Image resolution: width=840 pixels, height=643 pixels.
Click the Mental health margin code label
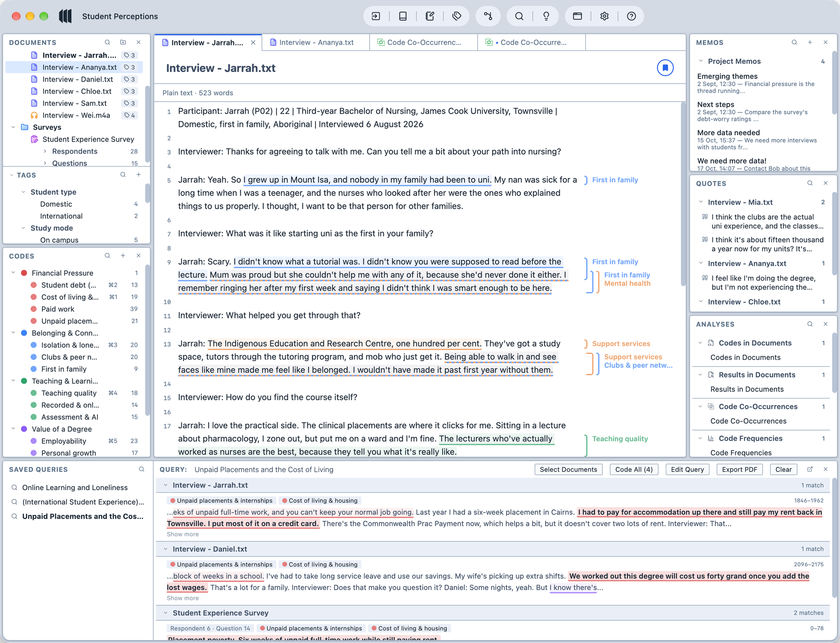point(627,283)
